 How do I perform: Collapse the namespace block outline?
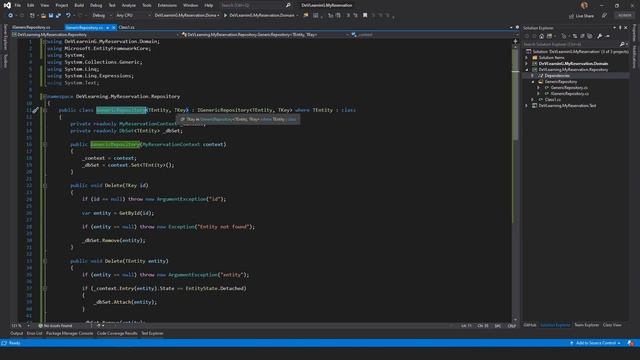point(44,96)
